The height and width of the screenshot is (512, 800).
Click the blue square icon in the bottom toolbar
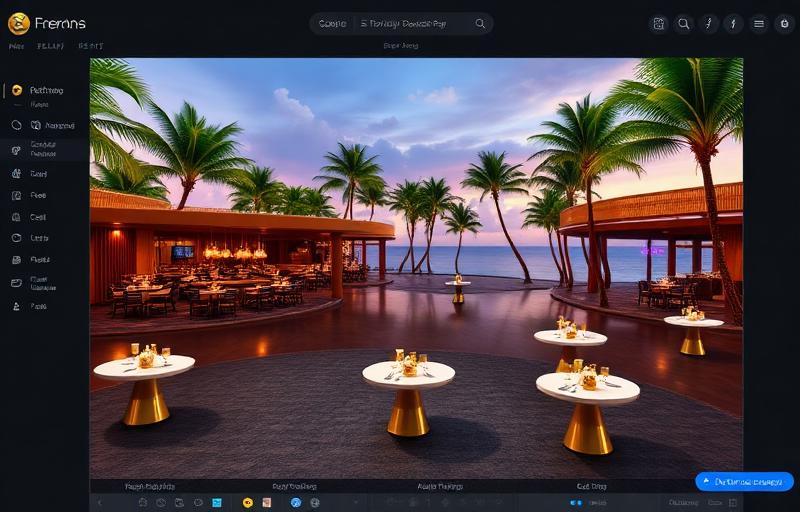tap(217, 503)
